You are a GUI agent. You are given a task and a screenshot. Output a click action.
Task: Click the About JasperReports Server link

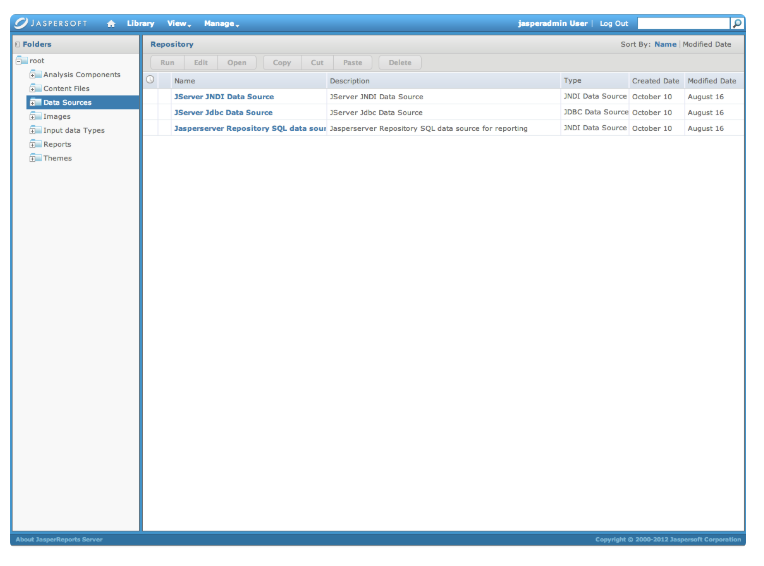pyautogui.click(x=58, y=539)
